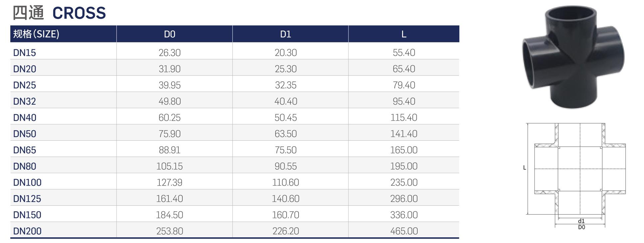Click the 四通 CROSS title heading
Viewport: 644px width, 243px height.
pyautogui.click(x=59, y=13)
